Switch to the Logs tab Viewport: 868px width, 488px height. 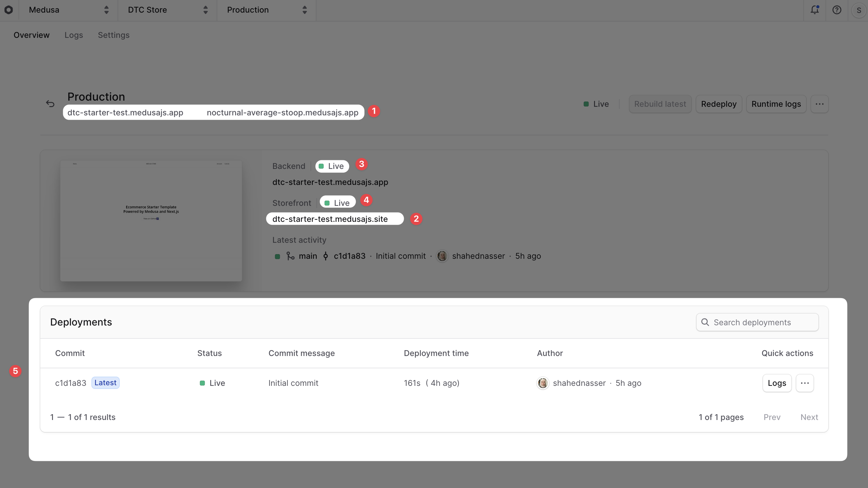pyautogui.click(x=74, y=35)
